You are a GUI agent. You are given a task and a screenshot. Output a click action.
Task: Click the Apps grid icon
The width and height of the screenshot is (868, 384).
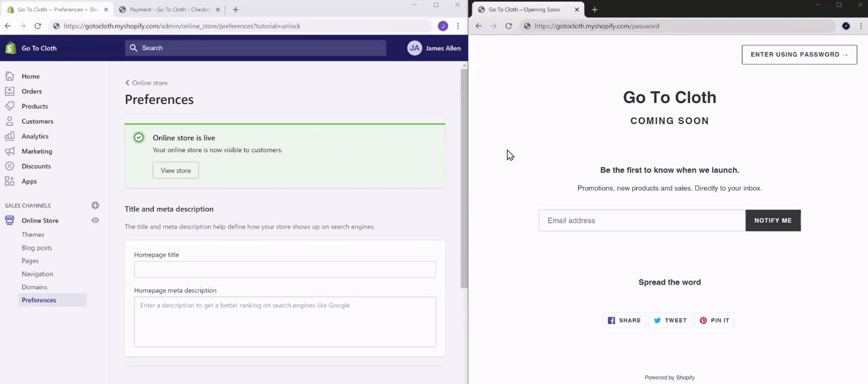point(10,181)
